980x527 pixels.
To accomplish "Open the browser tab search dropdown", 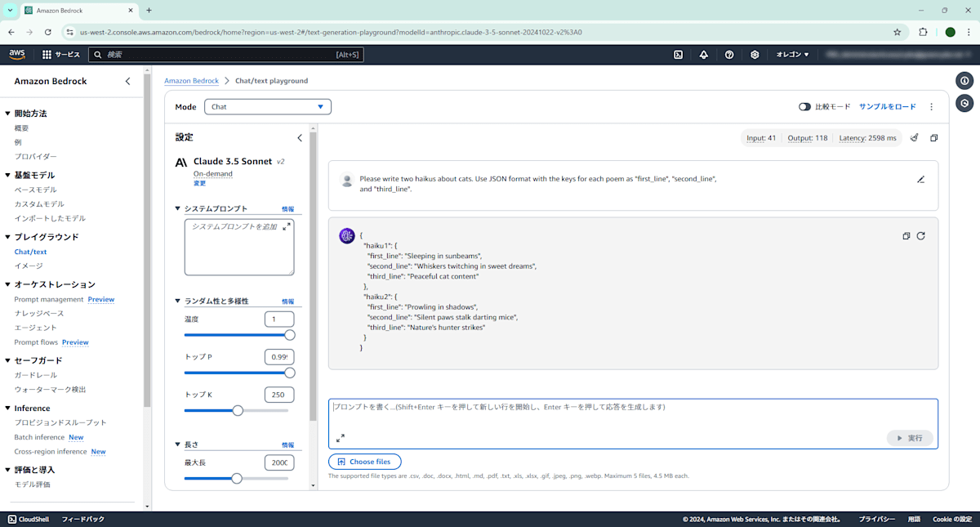I will [x=10, y=10].
